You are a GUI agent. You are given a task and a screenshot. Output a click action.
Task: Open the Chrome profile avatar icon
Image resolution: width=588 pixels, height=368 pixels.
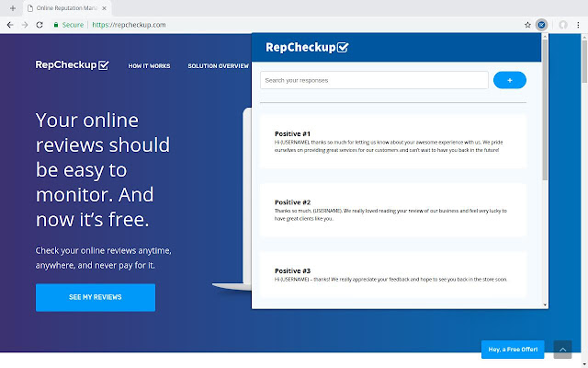563,25
